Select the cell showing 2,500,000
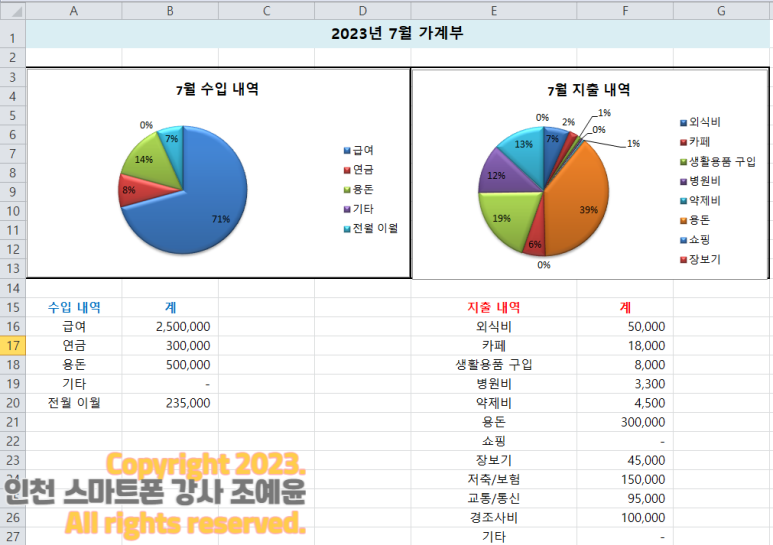Screen dimensions: 773x545 170,327
